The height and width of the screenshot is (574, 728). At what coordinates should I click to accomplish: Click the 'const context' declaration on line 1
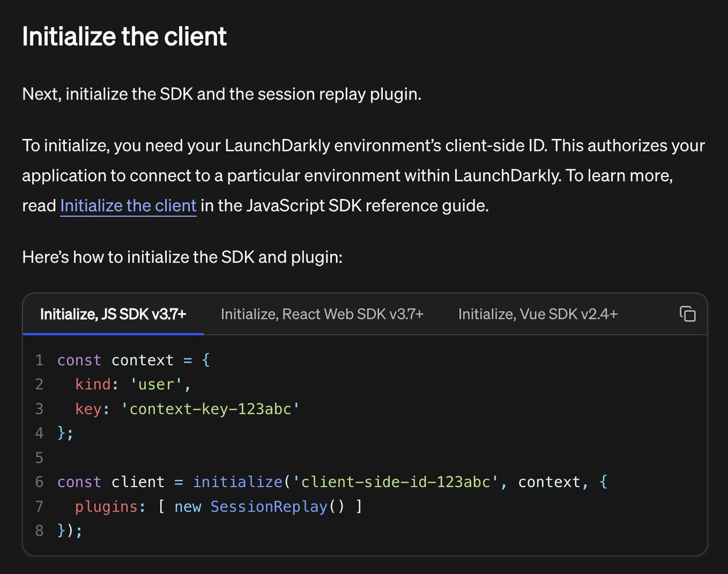tap(115, 360)
